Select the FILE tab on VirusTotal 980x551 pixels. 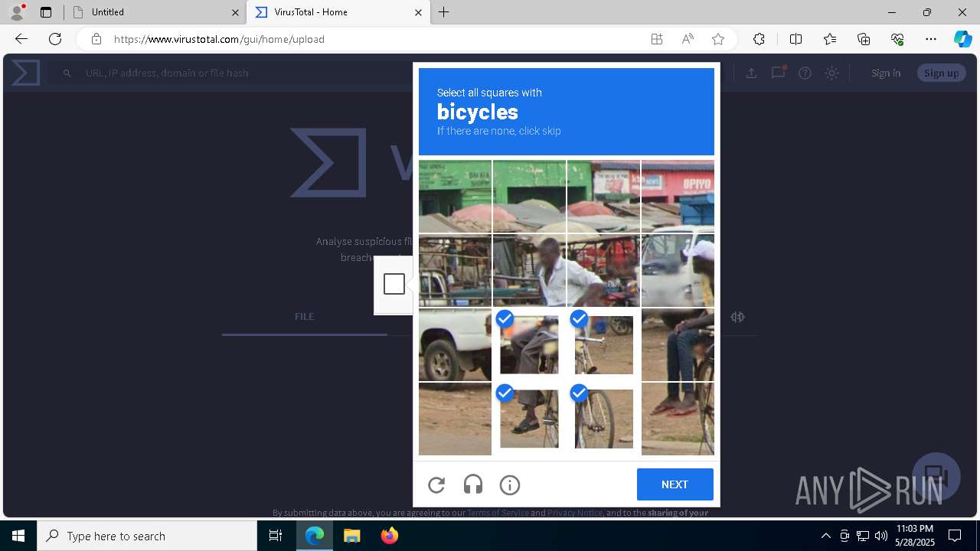[x=304, y=316]
